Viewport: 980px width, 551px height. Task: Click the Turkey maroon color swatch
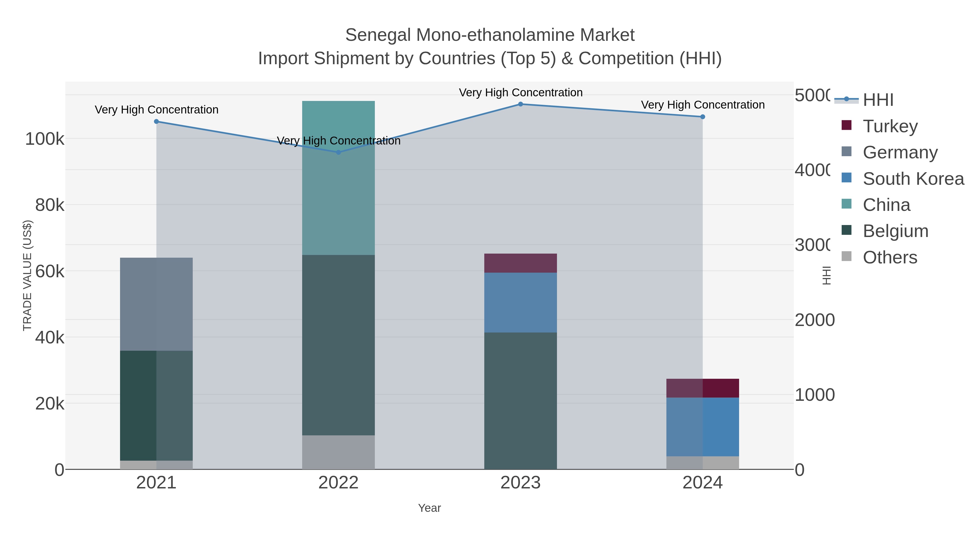pos(846,125)
